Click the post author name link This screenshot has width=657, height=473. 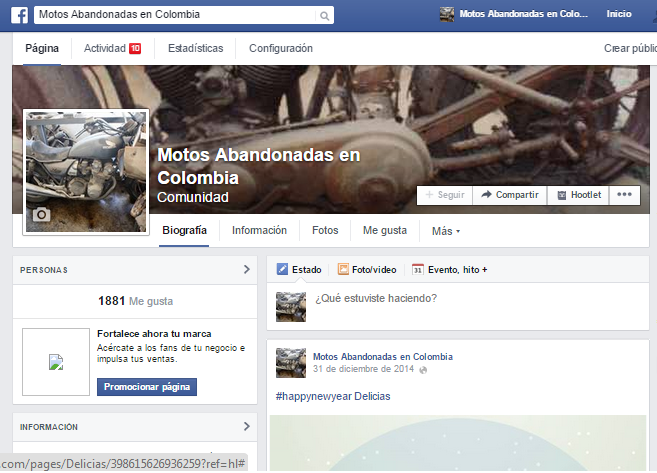[383, 357]
